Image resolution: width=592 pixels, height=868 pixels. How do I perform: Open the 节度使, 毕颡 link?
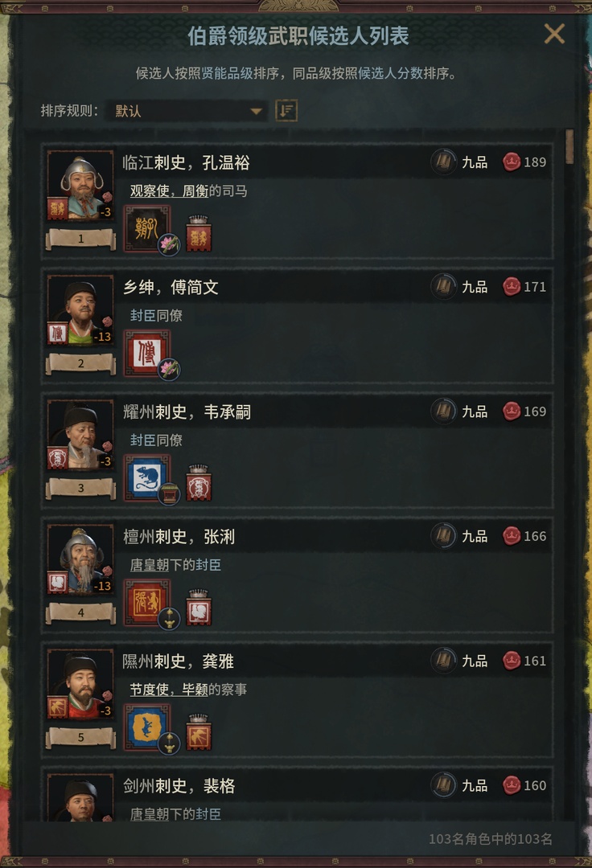coord(169,690)
